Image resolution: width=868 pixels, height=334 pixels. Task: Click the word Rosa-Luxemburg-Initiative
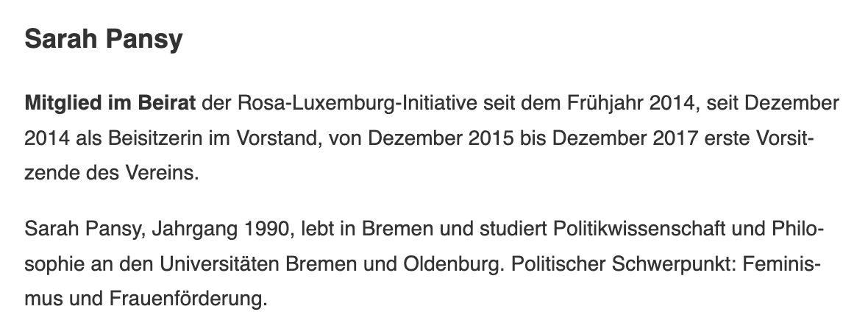(357, 103)
